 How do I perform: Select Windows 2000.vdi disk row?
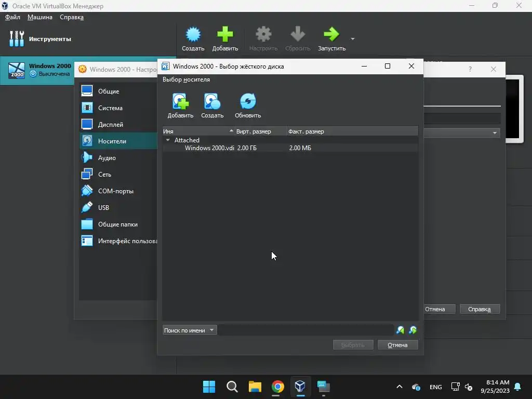290,148
